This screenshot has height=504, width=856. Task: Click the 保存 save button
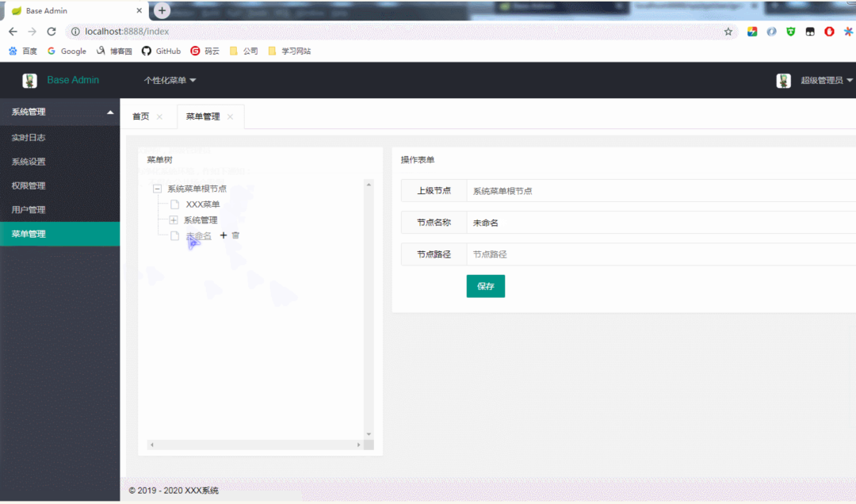(485, 286)
